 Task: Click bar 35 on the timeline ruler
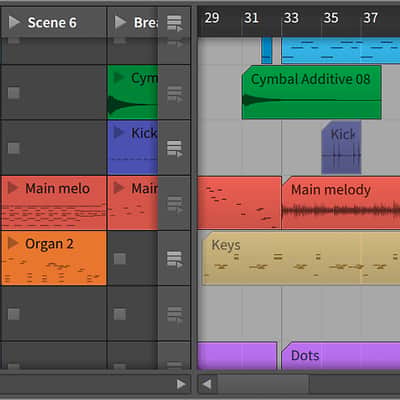[x=331, y=18]
